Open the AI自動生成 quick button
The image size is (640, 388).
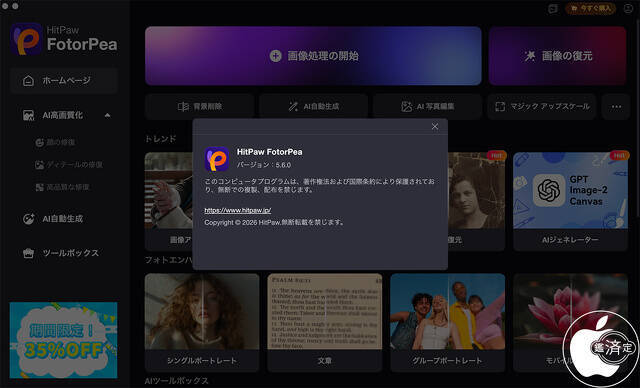click(313, 106)
